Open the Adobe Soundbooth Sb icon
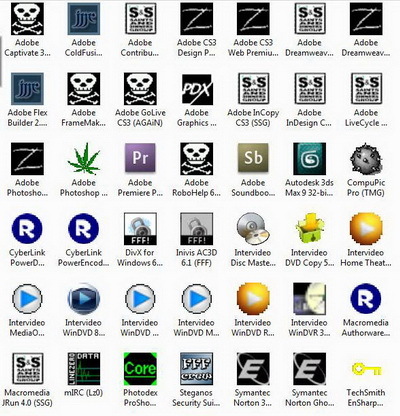Screen dimensions: 400x416 tap(253, 158)
